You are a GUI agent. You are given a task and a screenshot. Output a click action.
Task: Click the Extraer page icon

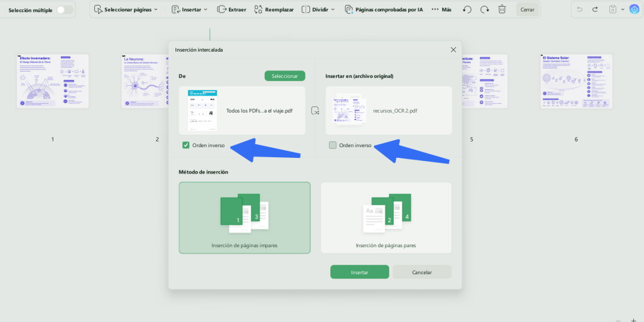(221, 9)
